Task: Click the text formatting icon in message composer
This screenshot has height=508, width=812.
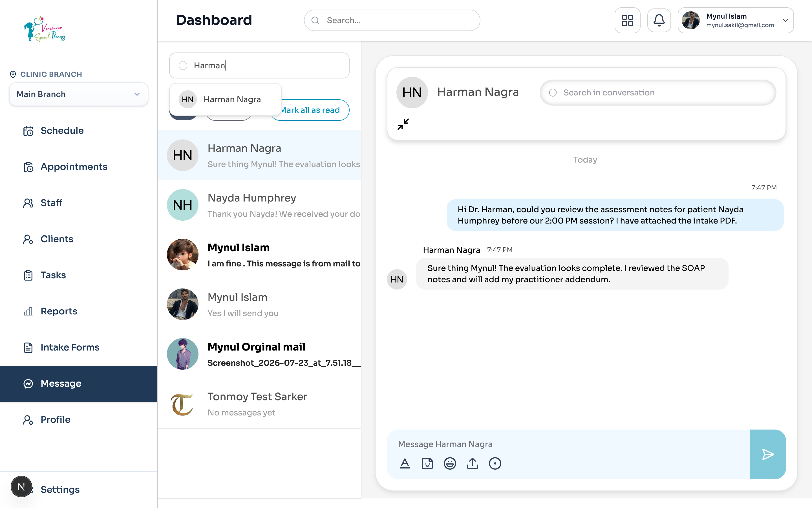Action: [x=405, y=463]
